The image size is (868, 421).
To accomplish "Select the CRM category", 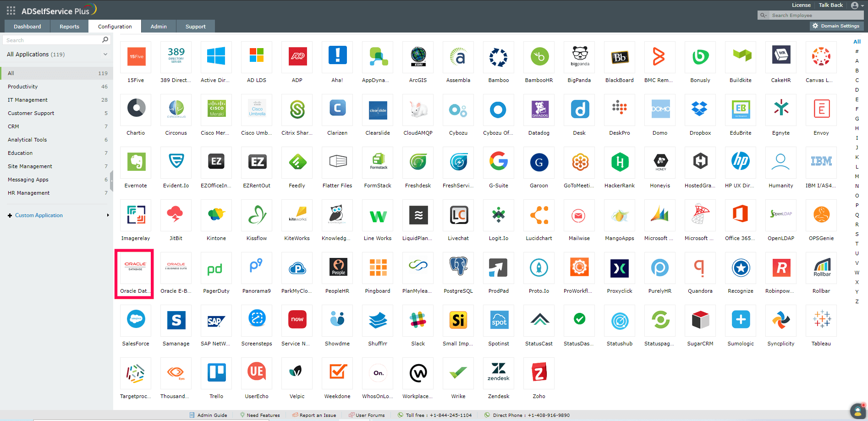I will 56,126.
